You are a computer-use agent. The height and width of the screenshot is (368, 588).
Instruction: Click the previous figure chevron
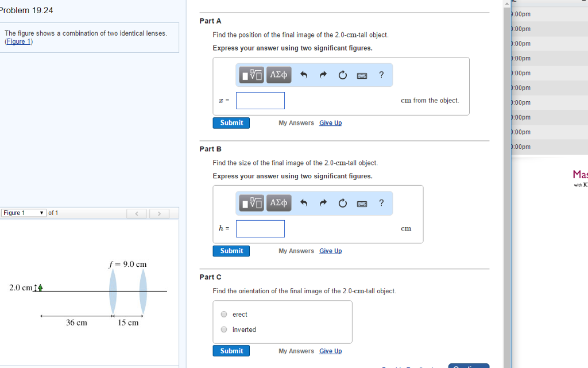(x=137, y=213)
